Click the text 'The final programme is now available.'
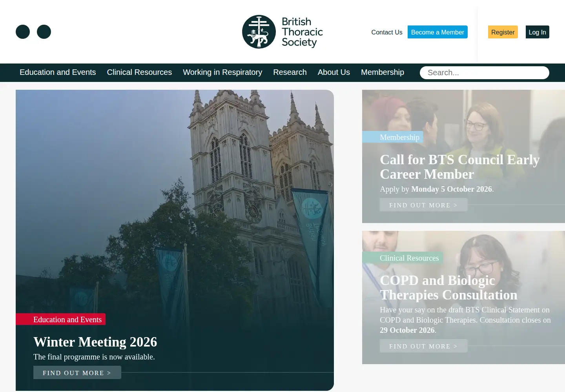 [94, 357]
